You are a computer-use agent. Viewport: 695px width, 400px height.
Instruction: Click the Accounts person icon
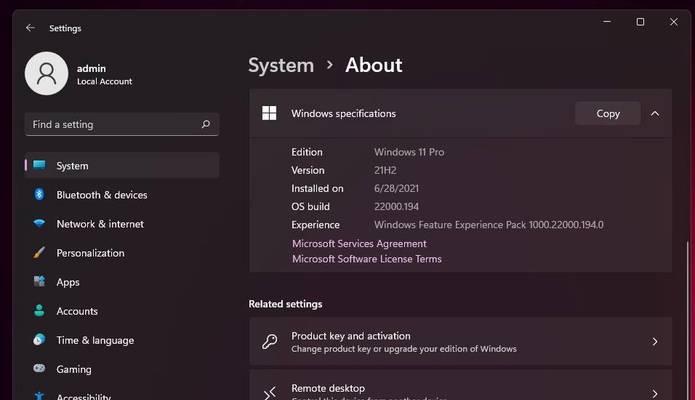click(39, 310)
